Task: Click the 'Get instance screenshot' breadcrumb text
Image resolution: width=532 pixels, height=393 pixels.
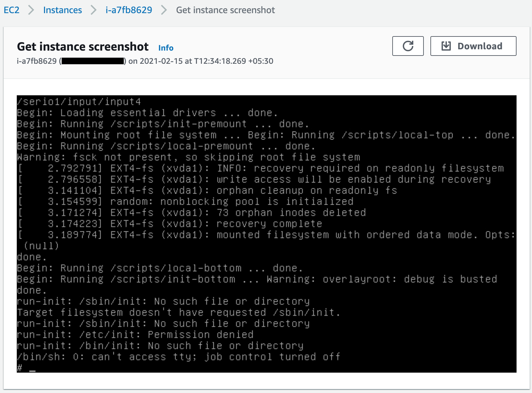Action: [x=226, y=10]
